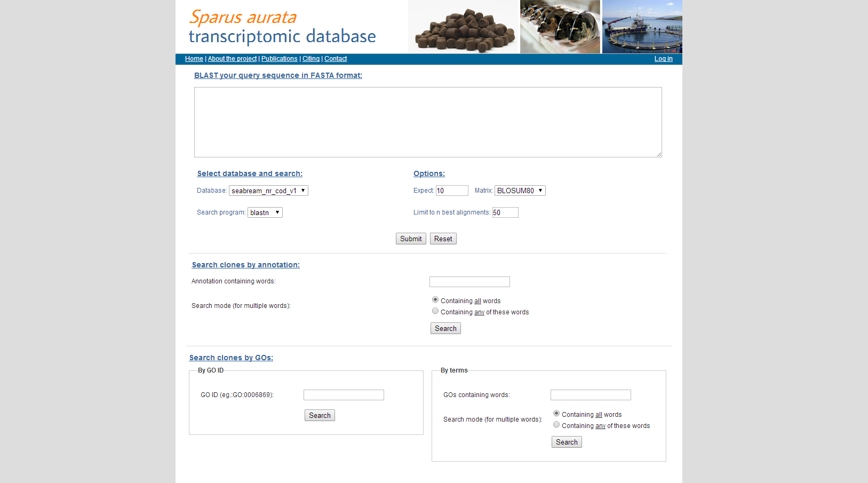Image resolution: width=868 pixels, height=483 pixels.
Task: Open the Citing link
Action: coord(311,59)
